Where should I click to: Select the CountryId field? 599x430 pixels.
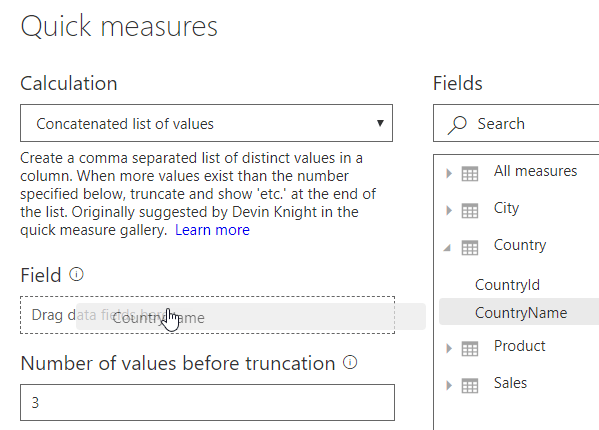point(507,285)
